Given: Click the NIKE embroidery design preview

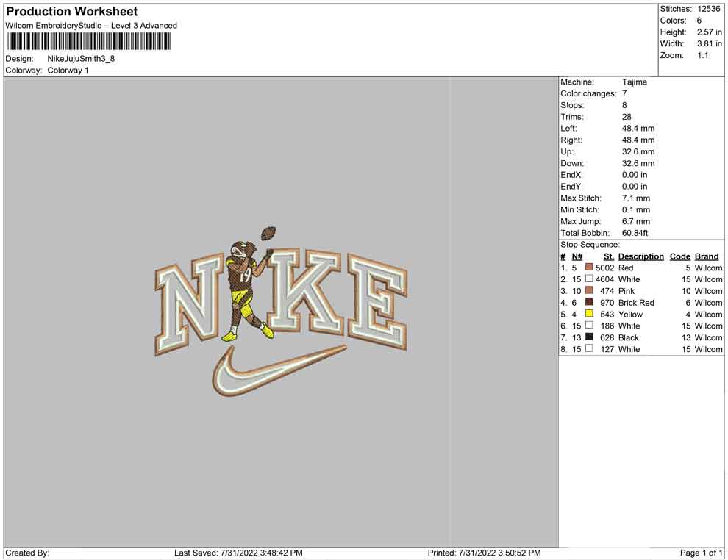Looking at the screenshot, I should point(281,312).
